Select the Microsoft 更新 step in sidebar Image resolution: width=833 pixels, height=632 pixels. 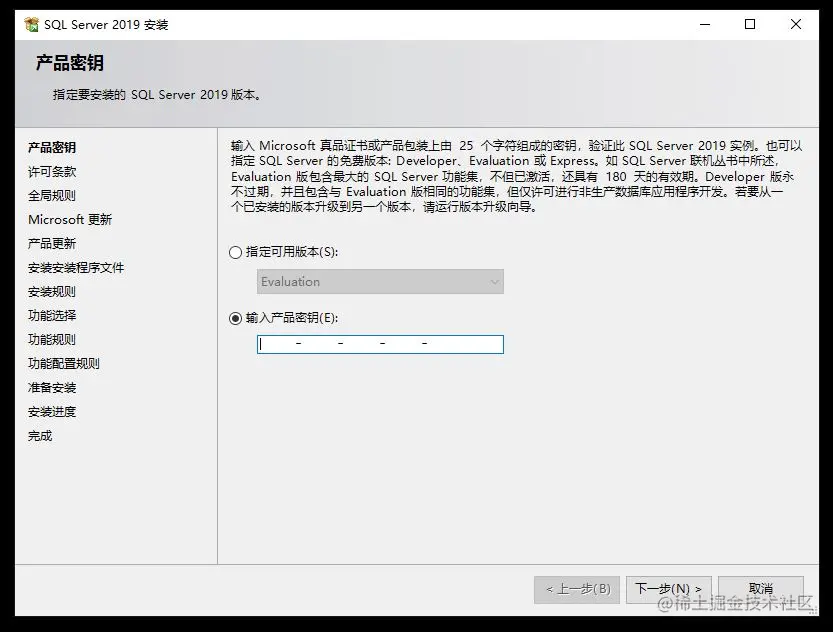(x=70, y=219)
